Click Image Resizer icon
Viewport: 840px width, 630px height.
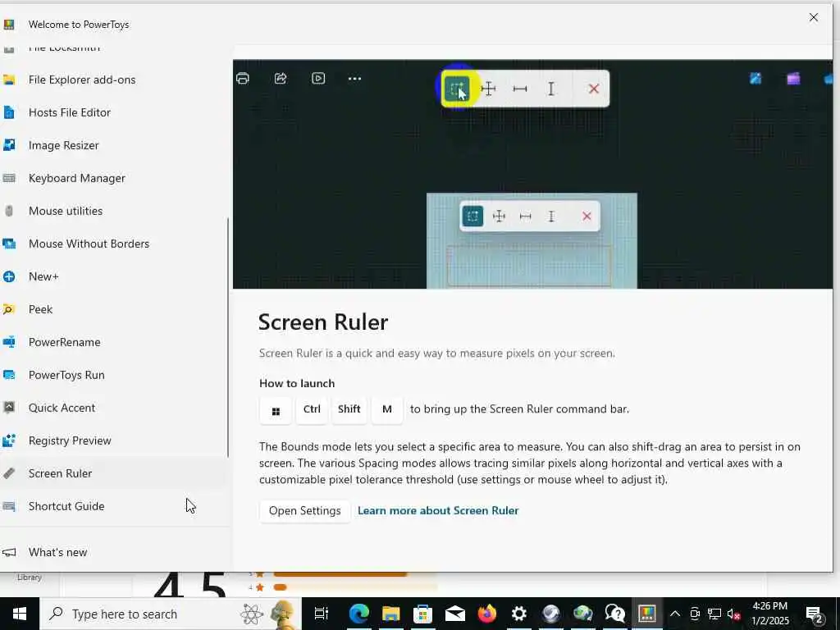(8, 145)
